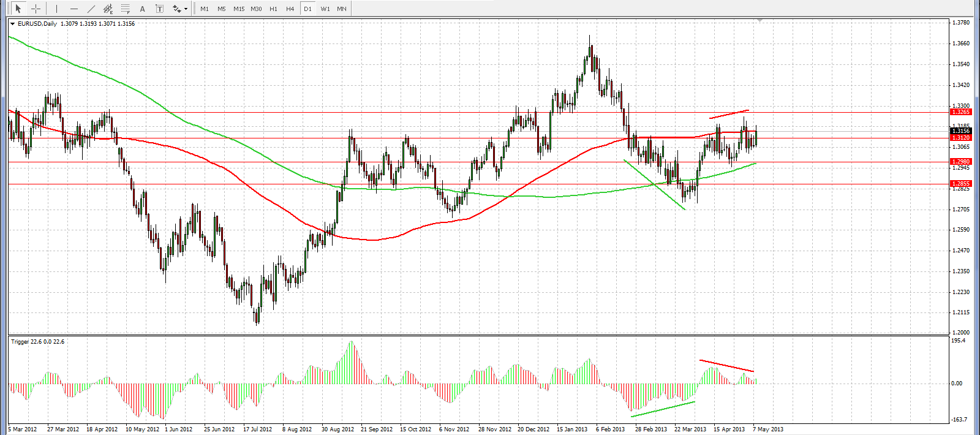Pick the Draw Horizontal Line tool

(x=73, y=9)
